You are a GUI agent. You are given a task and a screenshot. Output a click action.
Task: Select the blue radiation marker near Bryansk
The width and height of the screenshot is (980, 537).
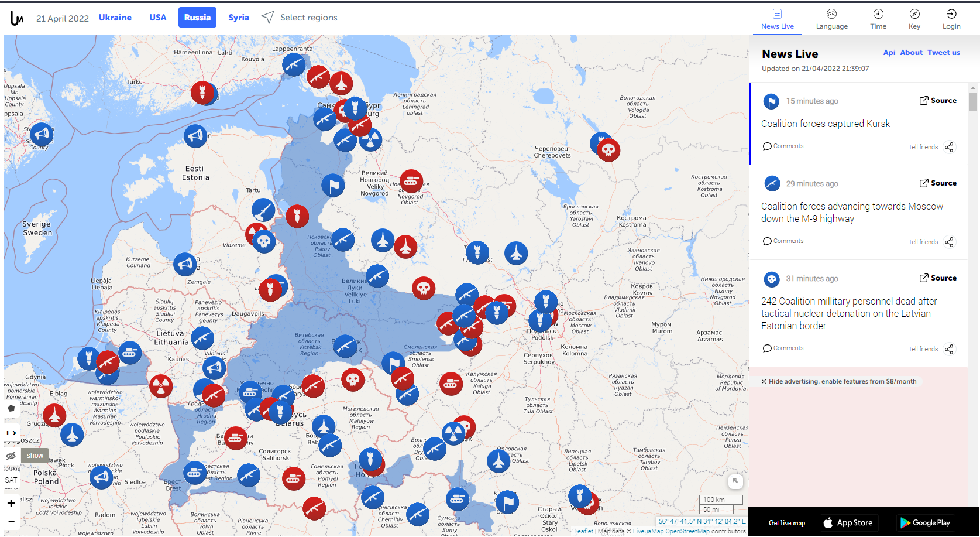tap(453, 434)
